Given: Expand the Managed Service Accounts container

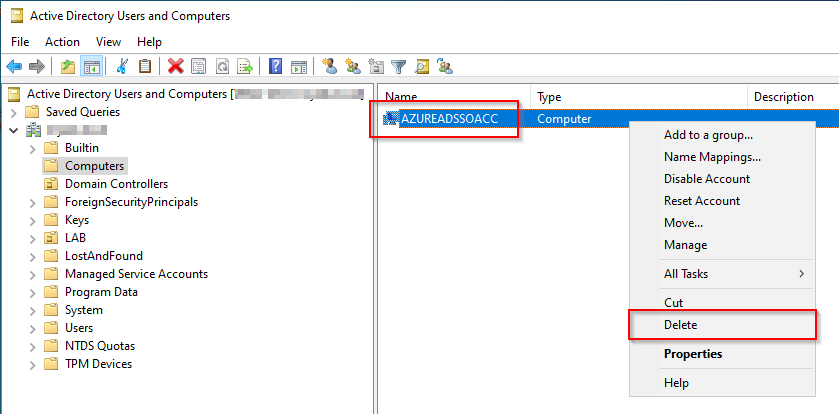Looking at the screenshot, I should (x=33, y=274).
